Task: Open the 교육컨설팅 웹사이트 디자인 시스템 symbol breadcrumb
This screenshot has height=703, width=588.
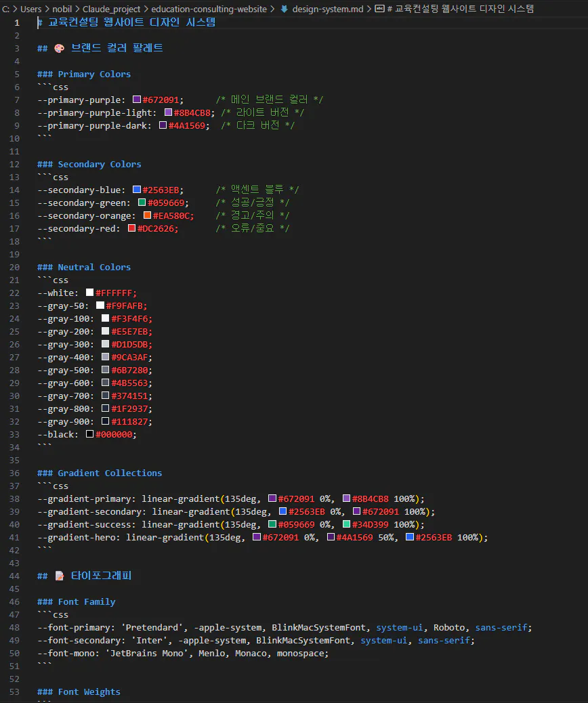Action: [x=460, y=9]
